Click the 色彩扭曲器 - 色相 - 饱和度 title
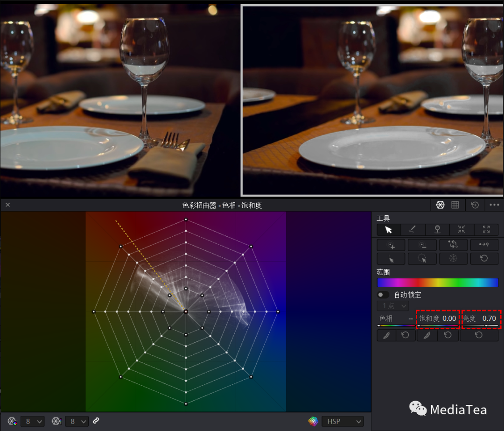Screen dimensions: 504x431 pyautogui.click(x=222, y=205)
